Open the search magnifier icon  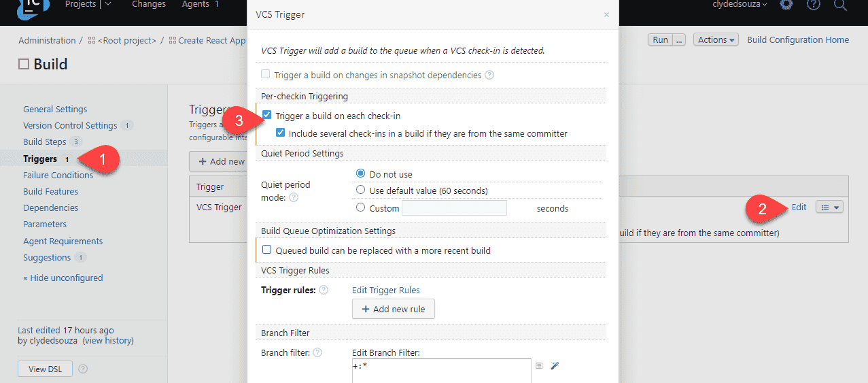[x=840, y=5]
